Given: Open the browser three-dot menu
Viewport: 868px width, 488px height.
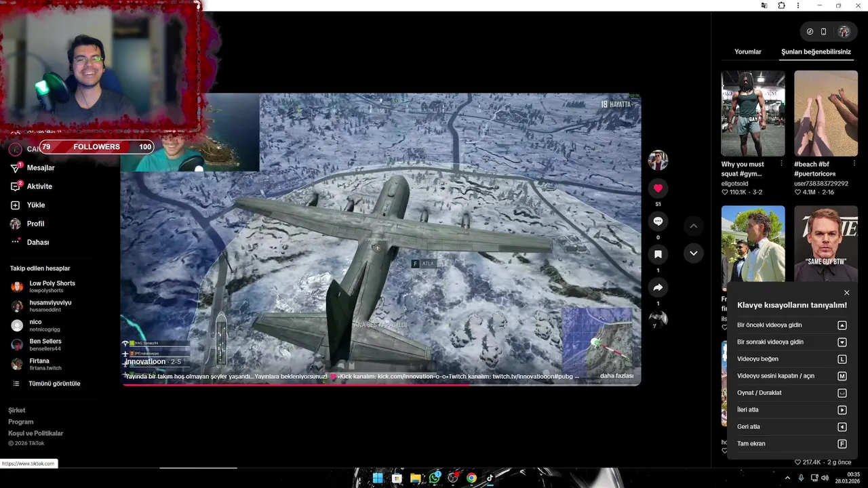Looking at the screenshot, I should [x=797, y=5].
